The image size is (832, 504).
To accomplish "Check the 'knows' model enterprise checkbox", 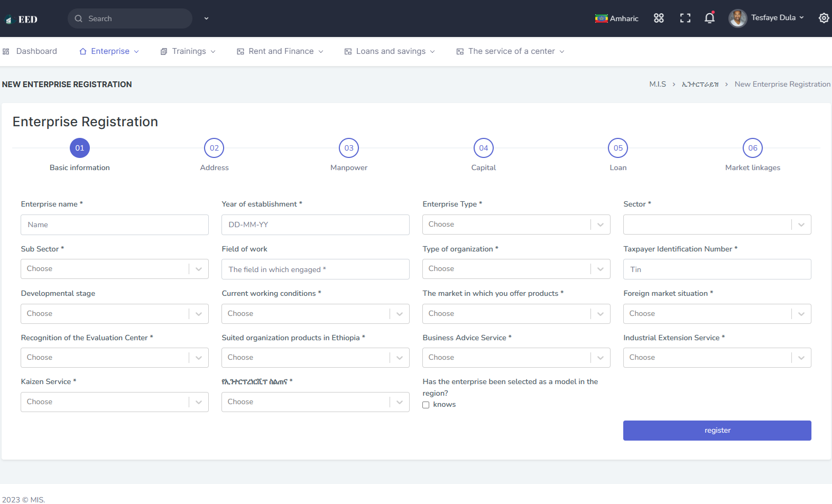I will point(426,405).
